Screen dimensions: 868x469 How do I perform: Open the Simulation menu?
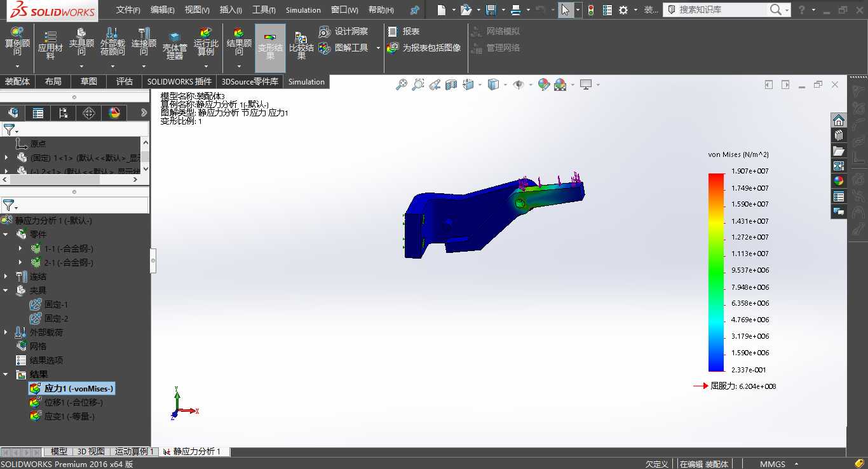[303, 10]
